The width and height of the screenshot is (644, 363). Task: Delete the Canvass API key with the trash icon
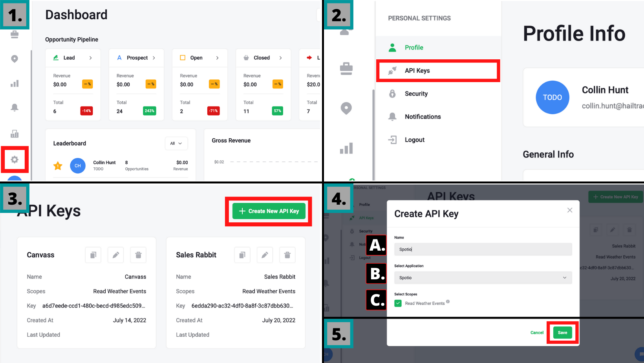tap(138, 255)
